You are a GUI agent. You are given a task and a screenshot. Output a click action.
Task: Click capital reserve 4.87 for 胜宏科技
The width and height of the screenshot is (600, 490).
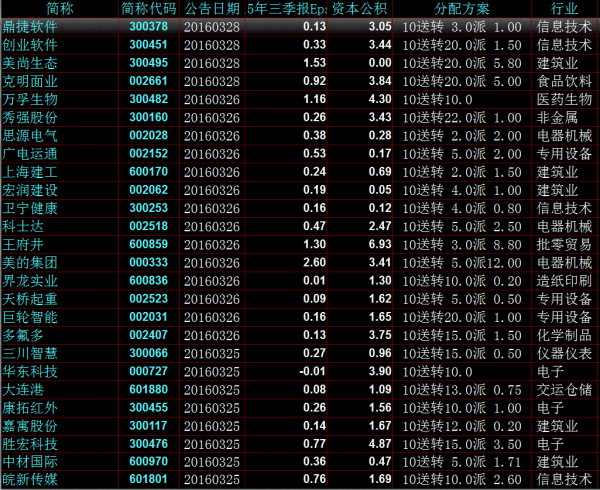pos(380,444)
